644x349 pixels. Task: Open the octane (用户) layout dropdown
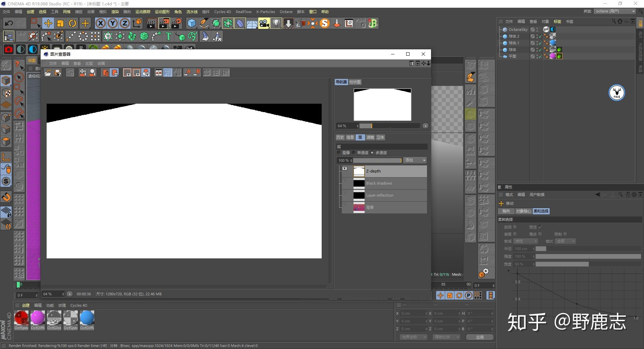(x=615, y=11)
